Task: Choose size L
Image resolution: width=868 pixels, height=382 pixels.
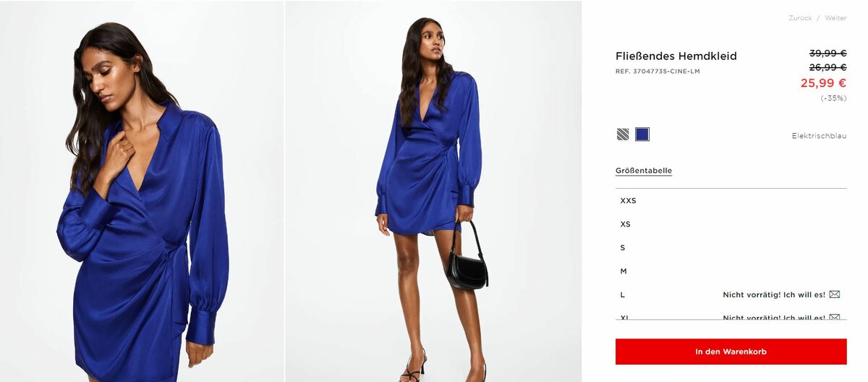Action: 731,294
